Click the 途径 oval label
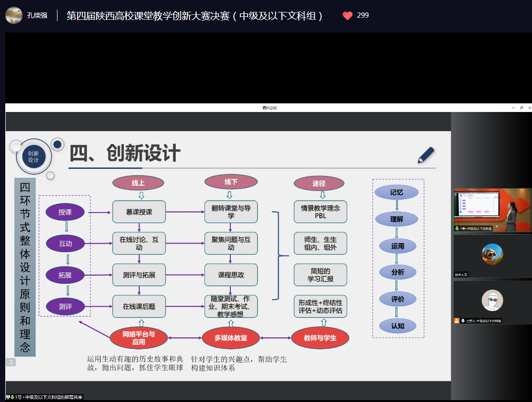Viewport: 532px width, 402px height. click(x=319, y=183)
